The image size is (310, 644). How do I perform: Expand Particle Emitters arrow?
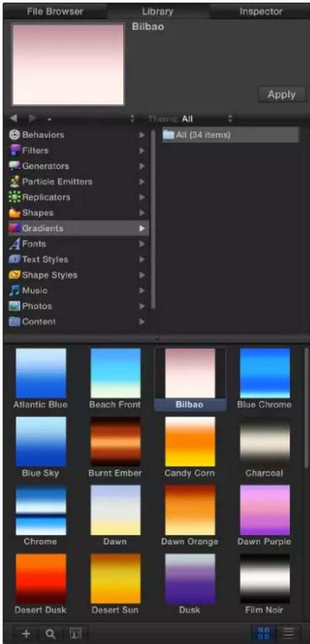(142, 181)
